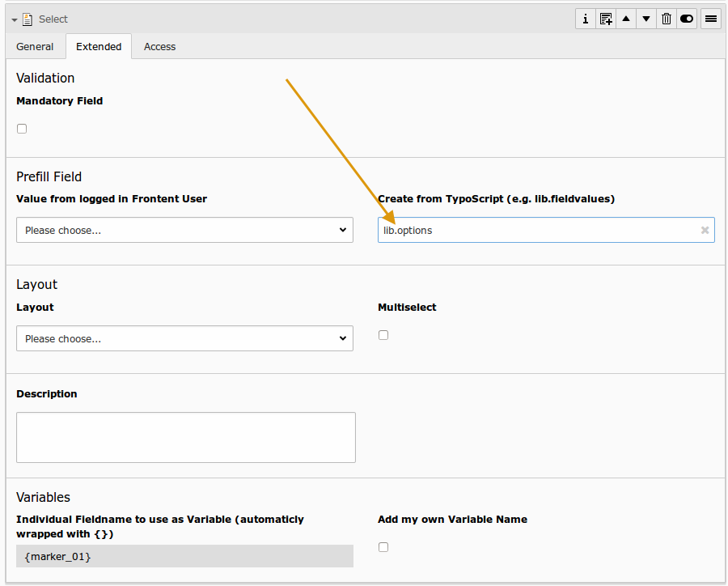Viewport: 728px width, 586px height.
Task: Tick the Multiselect checkbox
Action: coord(383,335)
